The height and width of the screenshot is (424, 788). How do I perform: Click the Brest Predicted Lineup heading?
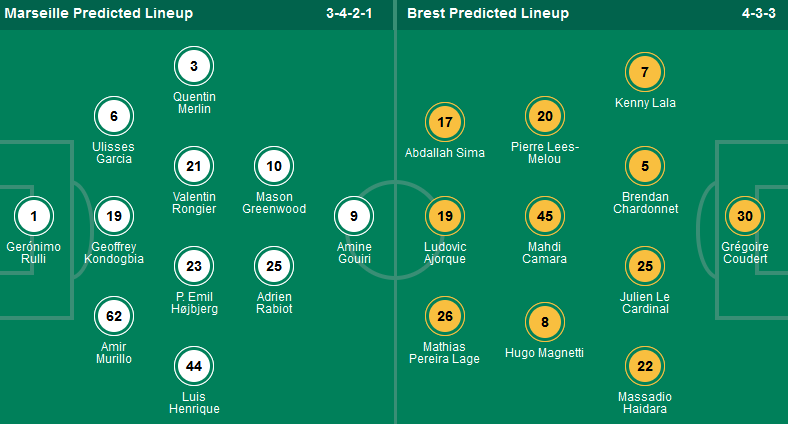(489, 14)
